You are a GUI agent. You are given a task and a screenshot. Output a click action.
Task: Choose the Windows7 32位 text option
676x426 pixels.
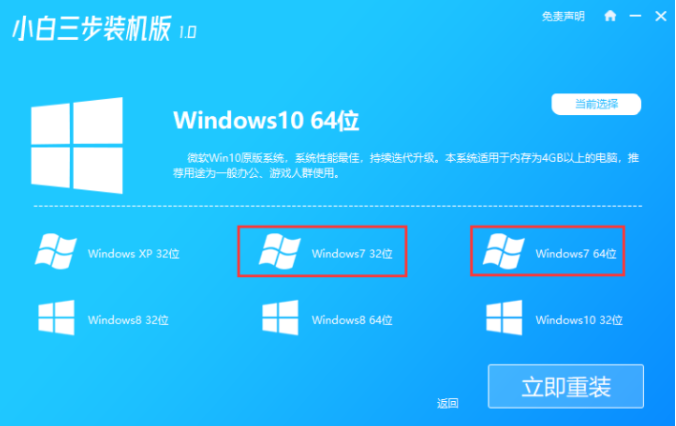tap(352, 254)
